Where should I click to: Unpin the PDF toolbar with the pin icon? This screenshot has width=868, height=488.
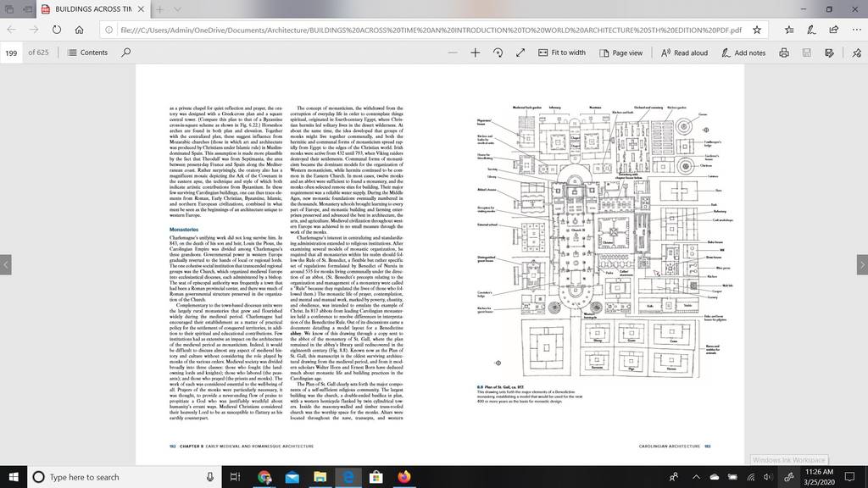click(856, 53)
